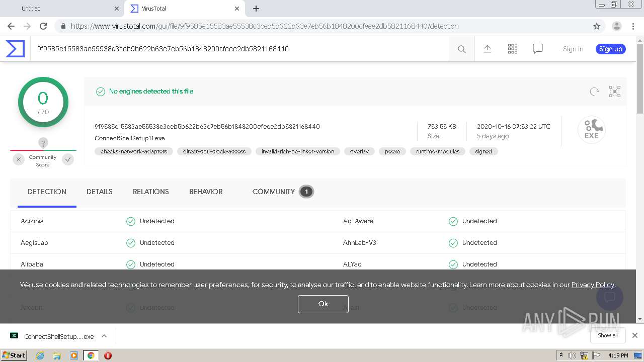Image resolution: width=644 pixels, height=362 pixels.
Task: Click the checks-network-adapters tag
Action: point(134,151)
